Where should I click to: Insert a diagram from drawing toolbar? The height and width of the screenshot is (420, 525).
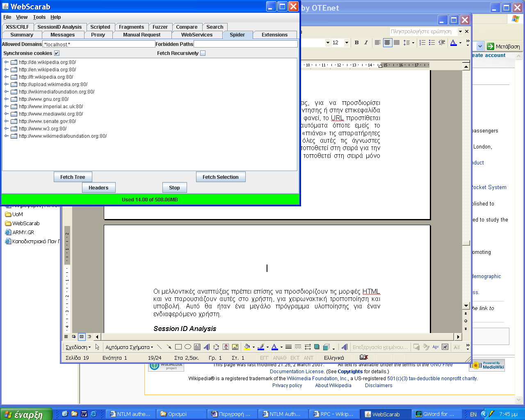(x=216, y=347)
